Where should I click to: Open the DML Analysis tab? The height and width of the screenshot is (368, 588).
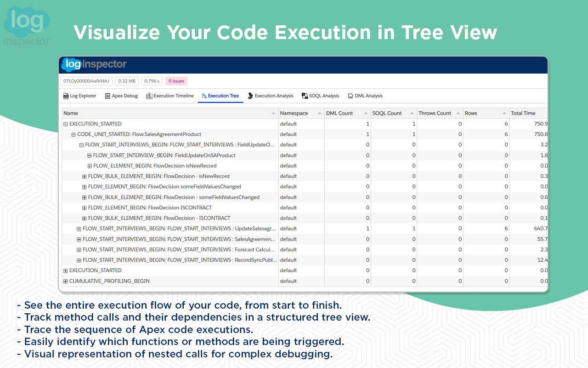click(365, 96)
